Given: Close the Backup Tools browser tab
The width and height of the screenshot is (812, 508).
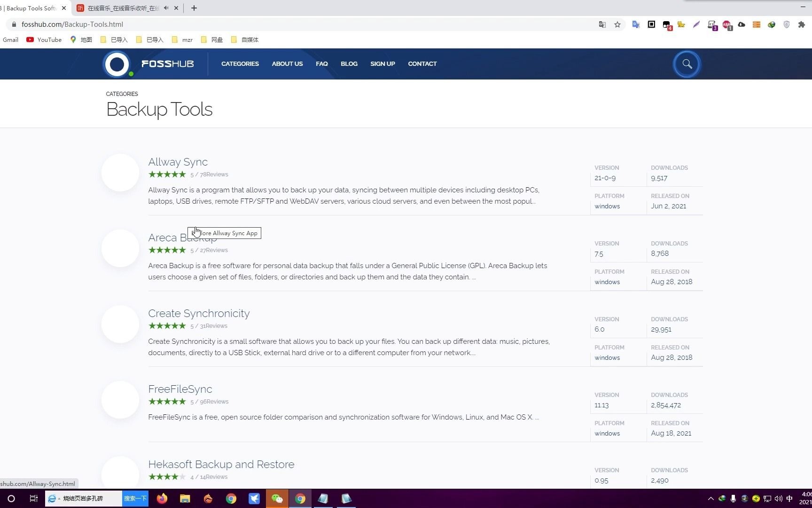Looking at the screenshot, I should tap(64, 8).
